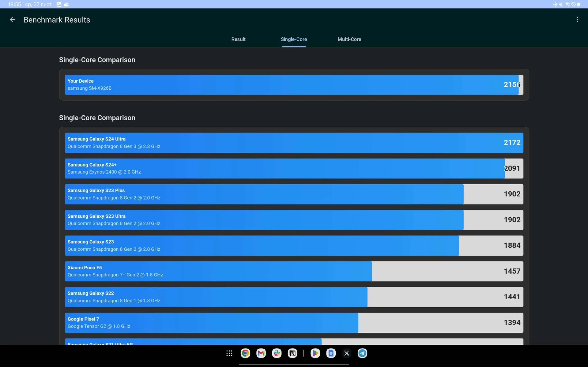Screen dimensions: 588x367
Task: Click the Google Pixel 7 row
Action: (x=294, y=323)
